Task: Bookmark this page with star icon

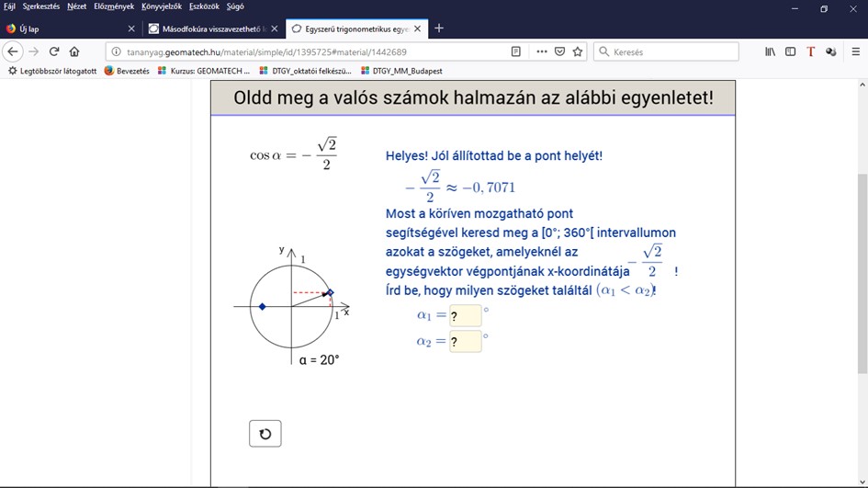Action: (x=578, y=51)
